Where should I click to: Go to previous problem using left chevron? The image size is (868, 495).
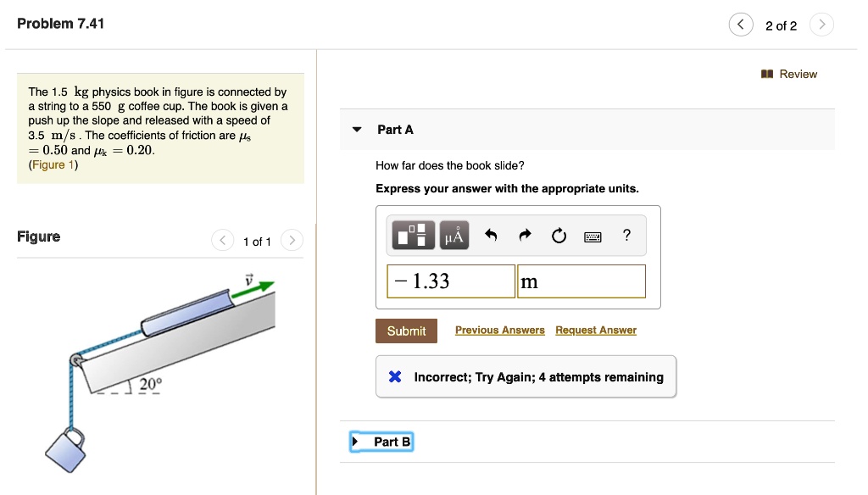pyautogui.click(x=740, y=25)
